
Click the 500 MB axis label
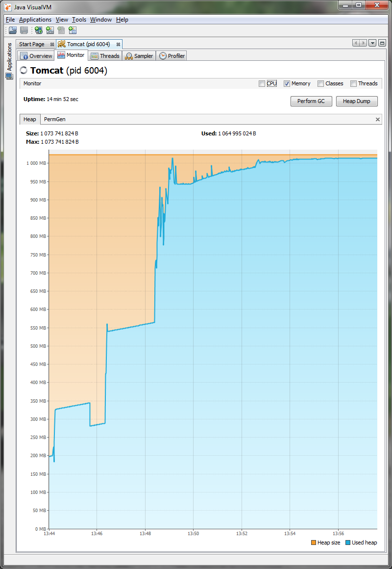(38, 346)
